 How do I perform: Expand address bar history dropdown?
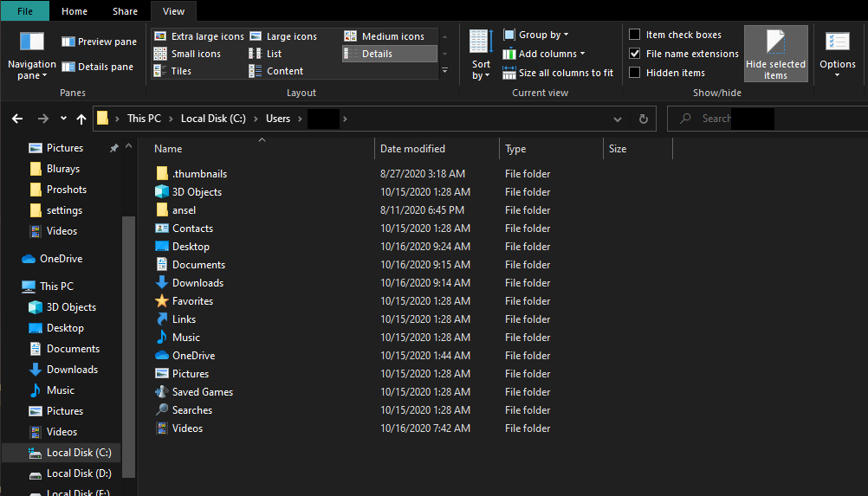tap(617, 119)
